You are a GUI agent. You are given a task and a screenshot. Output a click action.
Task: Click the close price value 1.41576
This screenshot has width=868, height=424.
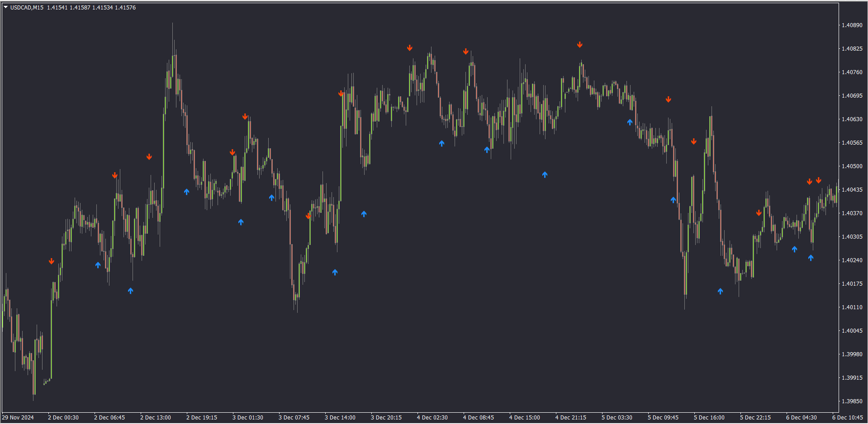(125, 8)
